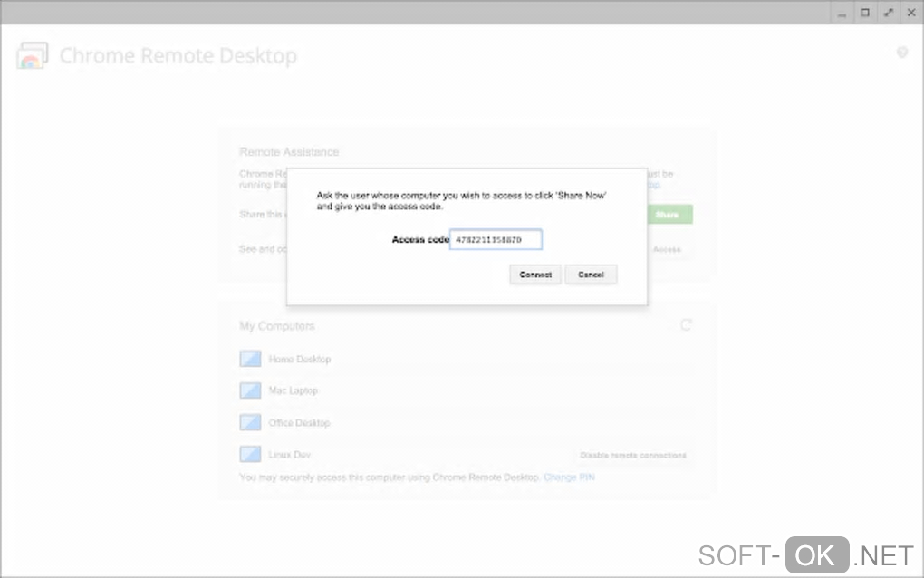Screen dimensions: 924x578
Task: Select the Linux Dev computer icon
Action: pyautogui.click(x=250, y=454)
